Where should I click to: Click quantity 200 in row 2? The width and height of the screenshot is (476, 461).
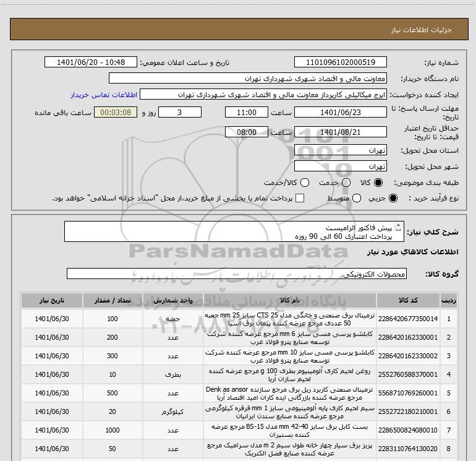113,337
